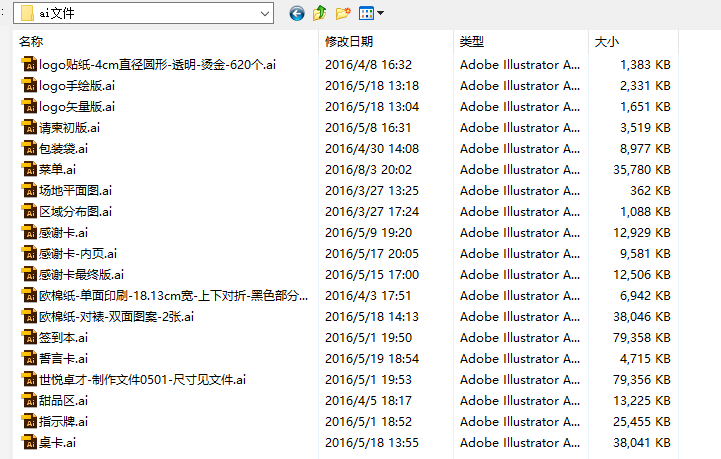Select file name 世悦卓才-制作文件0501-尺寸见文件.ai
Screen dimensions: 721x459
tap(143, 379)
